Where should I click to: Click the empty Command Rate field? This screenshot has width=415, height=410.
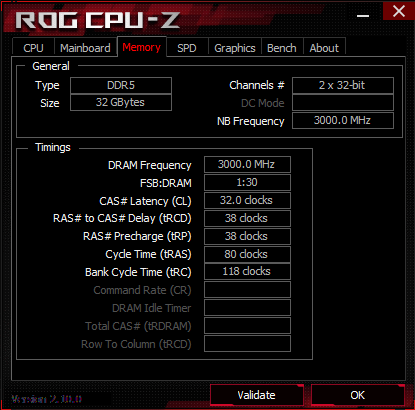click(x=247, y=290)
